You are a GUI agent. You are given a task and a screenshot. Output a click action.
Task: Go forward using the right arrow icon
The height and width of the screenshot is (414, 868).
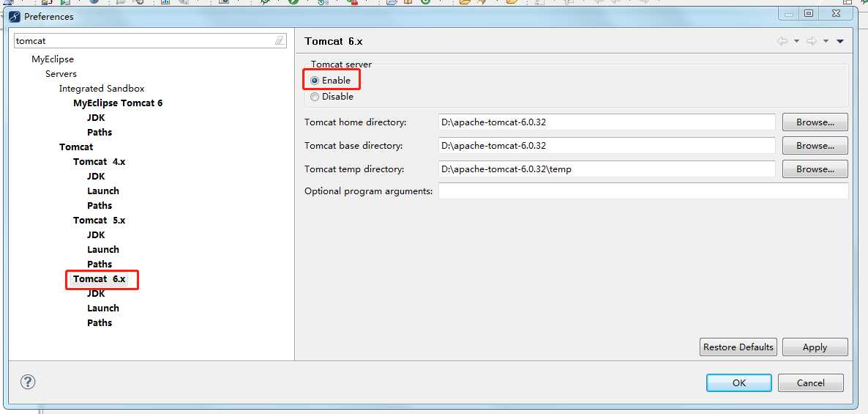(812, 41)
